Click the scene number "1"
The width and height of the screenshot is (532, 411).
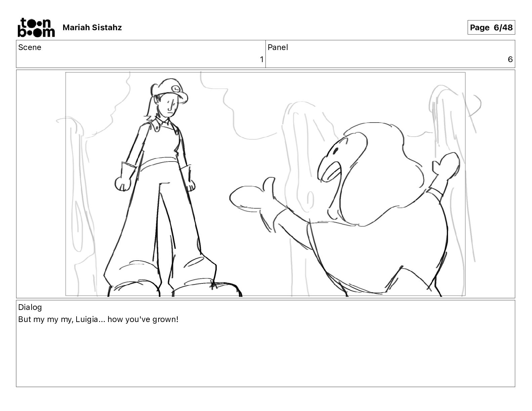262,60
